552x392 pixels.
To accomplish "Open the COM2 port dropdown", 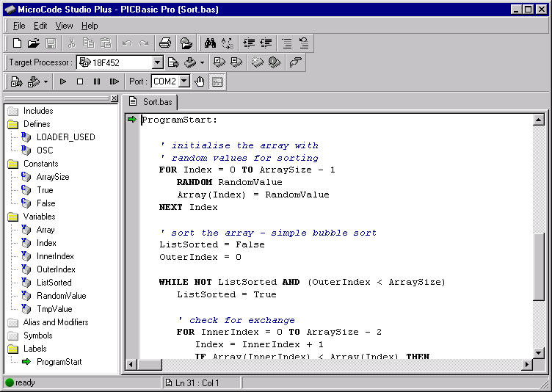I will (184, 81).
